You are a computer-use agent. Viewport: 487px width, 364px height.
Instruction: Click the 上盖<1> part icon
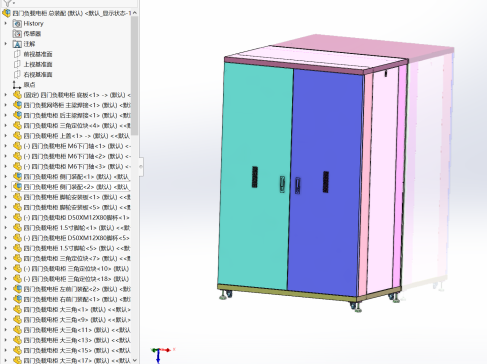click(x=17, y=136)
